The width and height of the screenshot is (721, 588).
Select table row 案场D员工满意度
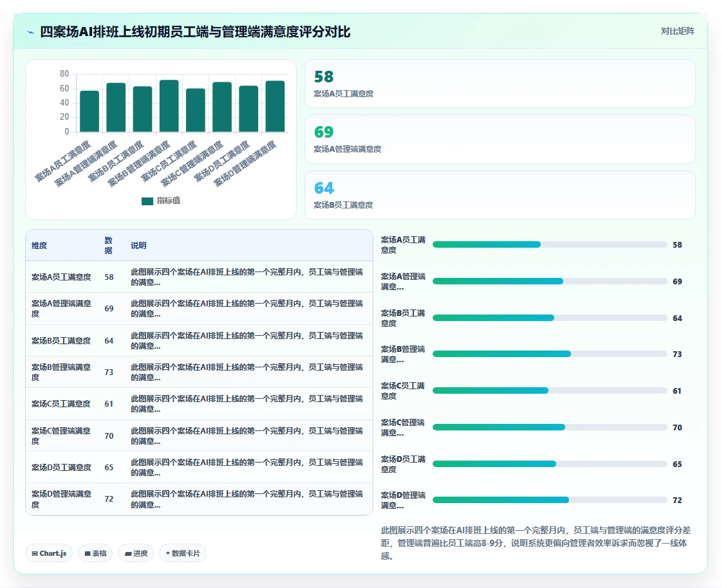199,467
